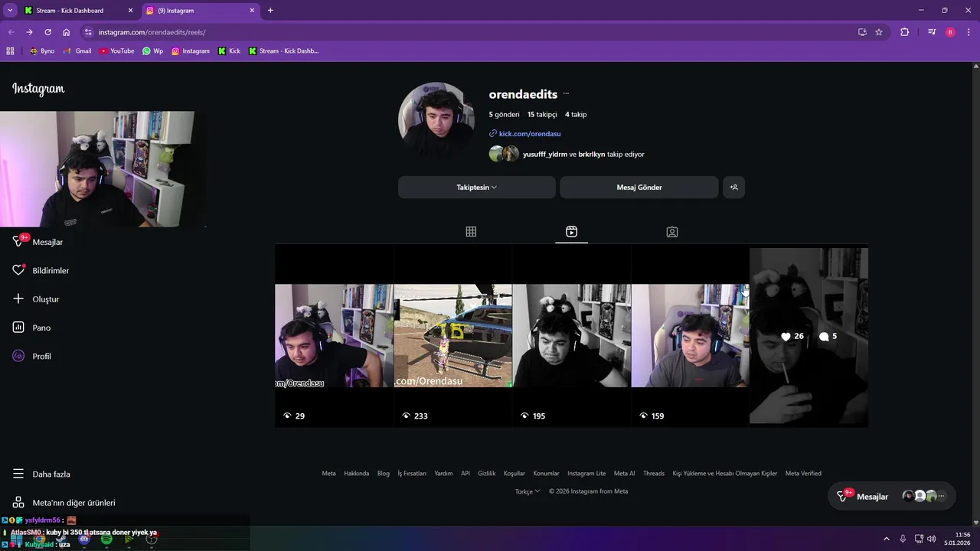Open a new browser tab
980x551 pixels.
(270, 11)
